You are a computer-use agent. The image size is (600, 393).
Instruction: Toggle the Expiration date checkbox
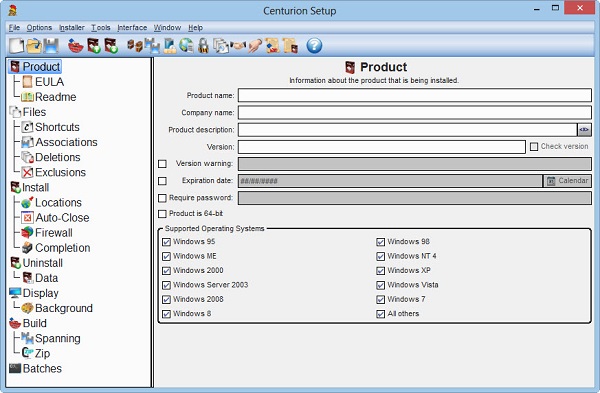(163, 181)
